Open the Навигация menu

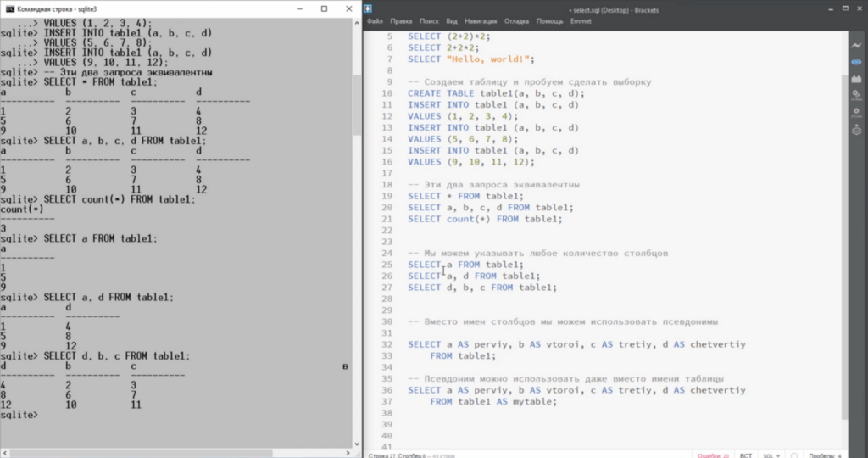(481, 21)
